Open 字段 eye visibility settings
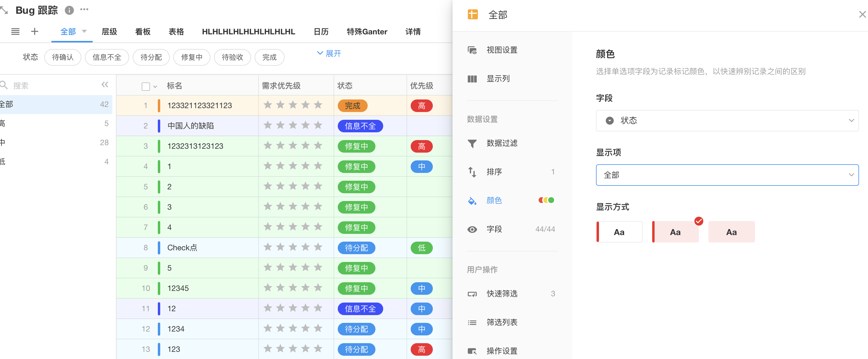The height and width of the screenshot is (359, 868). click(x=494, y=229)
